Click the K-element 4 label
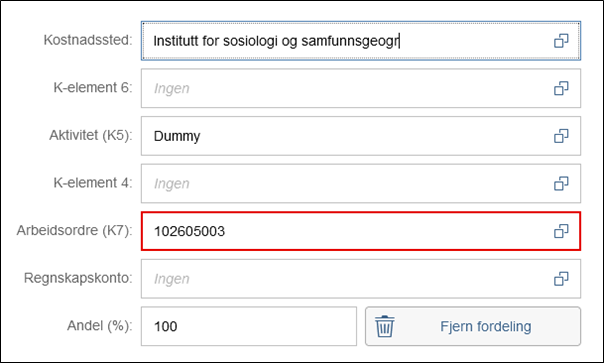Viewport: 604px width, 363px height. point(93,183)
